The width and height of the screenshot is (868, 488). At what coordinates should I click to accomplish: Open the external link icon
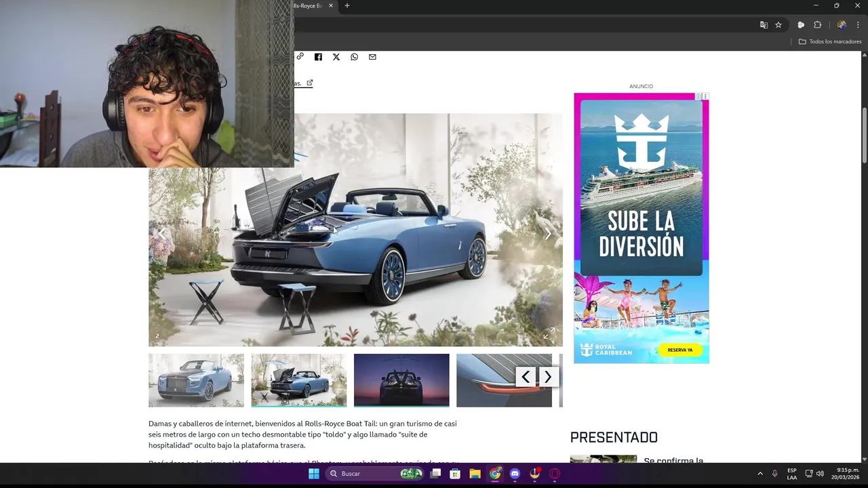[x=310, y=83]
